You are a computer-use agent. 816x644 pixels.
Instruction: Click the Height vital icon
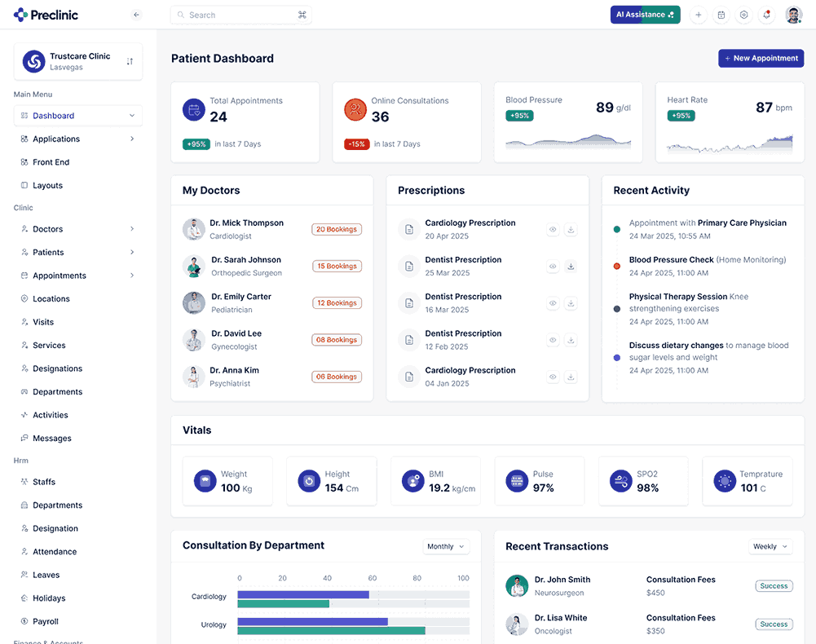pyautogui.click(x=309, y=481)
